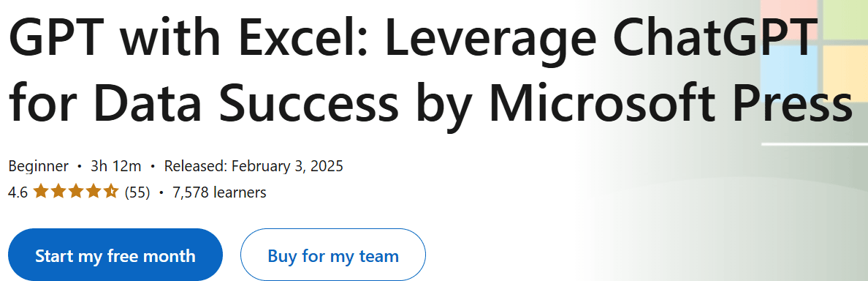Viewport: 868px width, 281px height.
Task: Click the green Microsoft logo tile
Action: pos(845,19)
